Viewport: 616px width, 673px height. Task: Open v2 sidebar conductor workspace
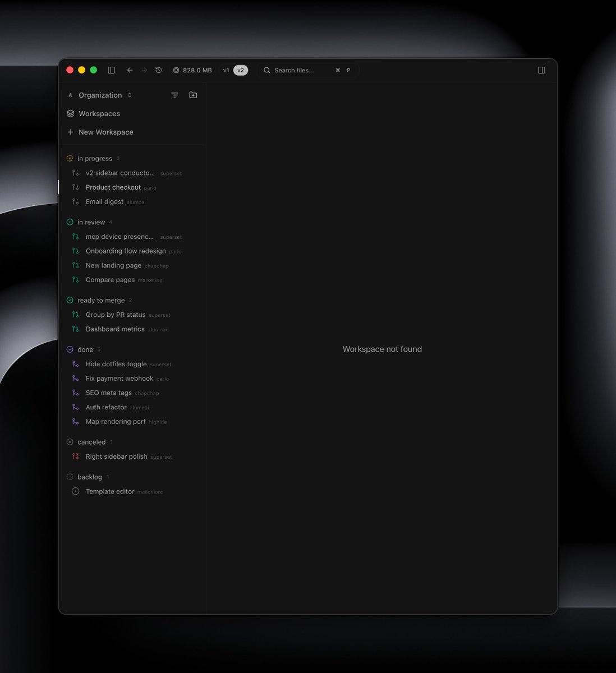tap(132, 173)
